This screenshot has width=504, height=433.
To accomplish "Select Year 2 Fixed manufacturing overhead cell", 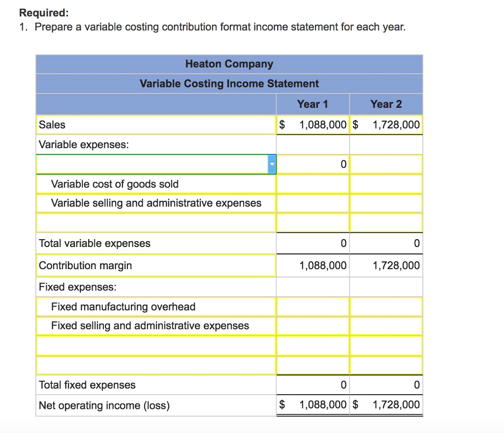I will [x=386, y=307].
